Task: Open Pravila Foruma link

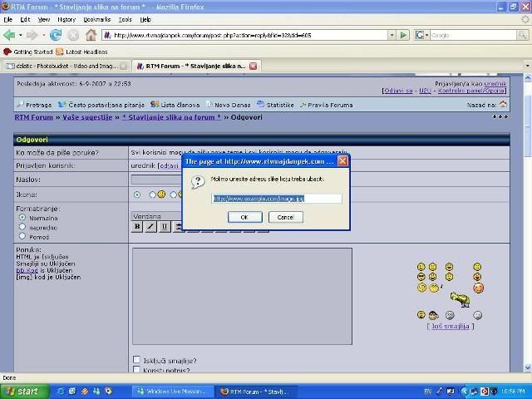Action: point(326,105)
